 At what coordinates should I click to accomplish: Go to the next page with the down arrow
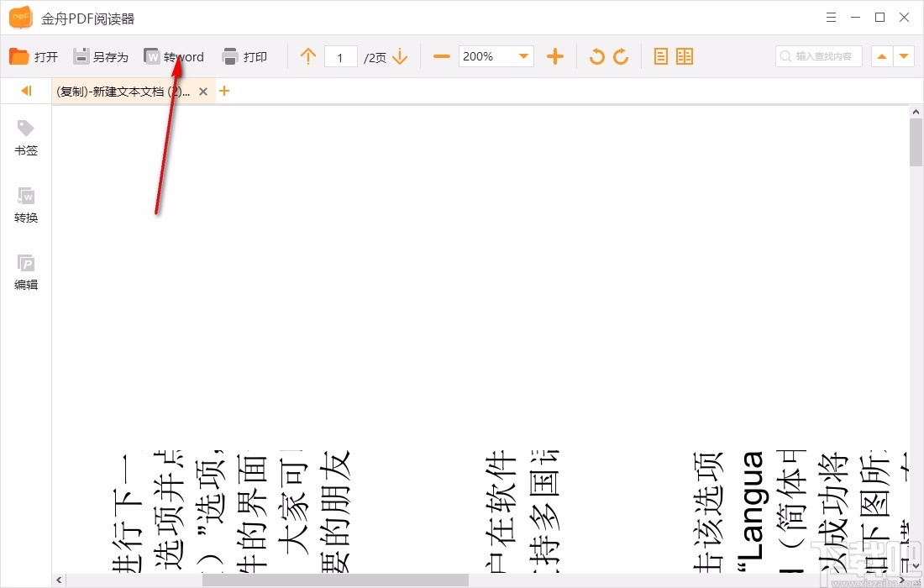click(x=401, y=56)
